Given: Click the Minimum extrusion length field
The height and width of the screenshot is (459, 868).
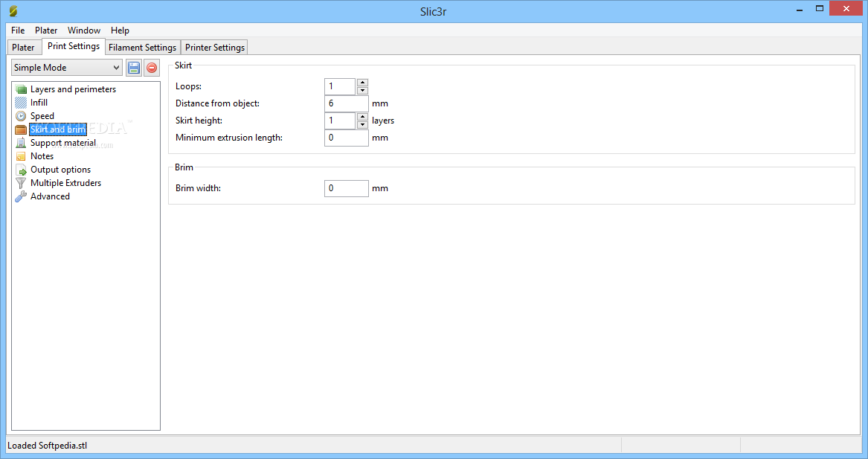Looking at the screenshot, I should (347, 138).
